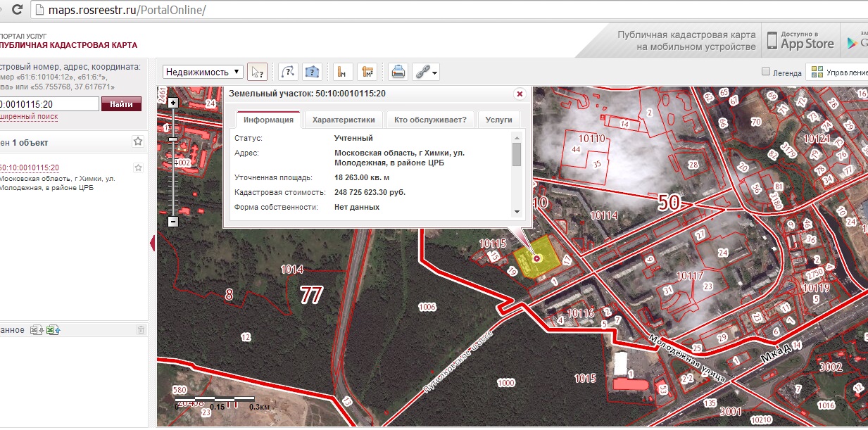The image size is (868, 430).
Task: Choose the area measurement tool
Action: [367, 72]
